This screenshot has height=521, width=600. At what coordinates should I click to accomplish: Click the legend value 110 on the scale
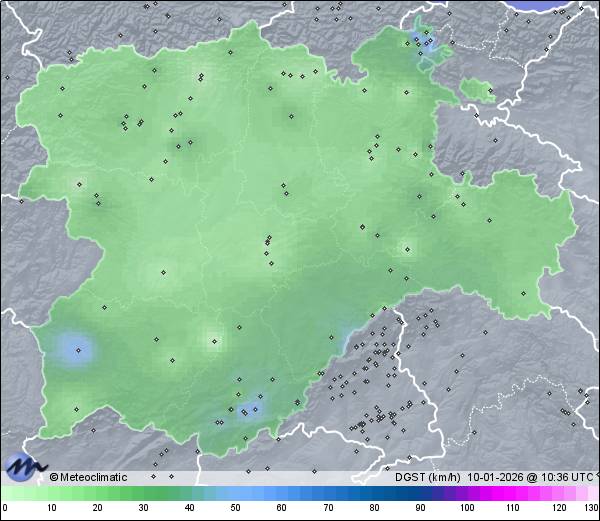(512, 508)
